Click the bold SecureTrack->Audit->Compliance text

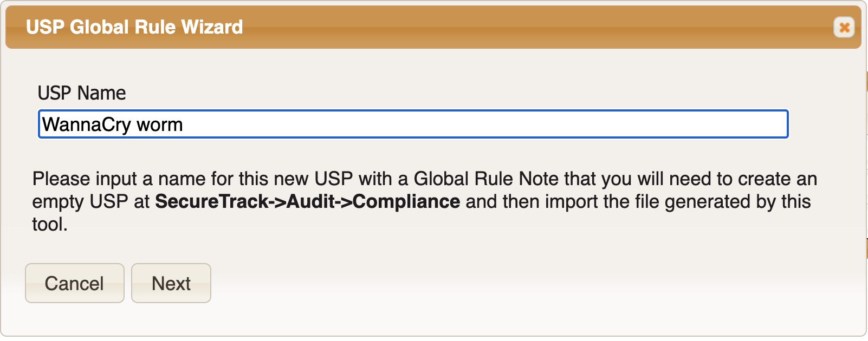coord(307,201)
